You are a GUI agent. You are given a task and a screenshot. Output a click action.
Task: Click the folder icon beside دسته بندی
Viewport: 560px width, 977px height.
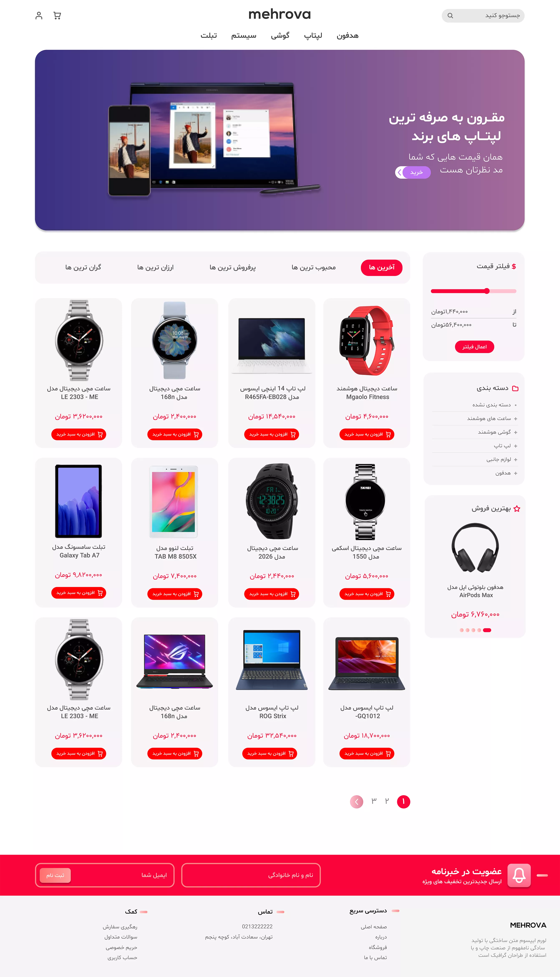tap(515, 389)
